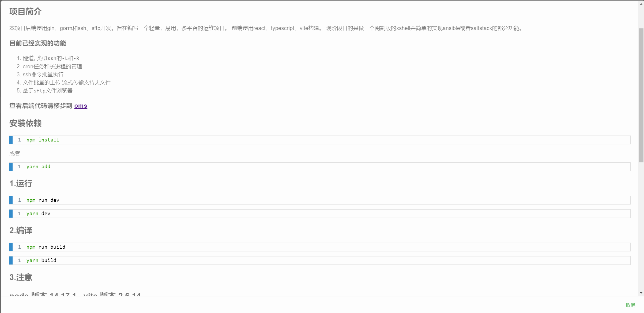The width and height of the screenshot is (644, 313).
Task: Click line number 1 in the npm install block
Action: [x=19, y=140]
